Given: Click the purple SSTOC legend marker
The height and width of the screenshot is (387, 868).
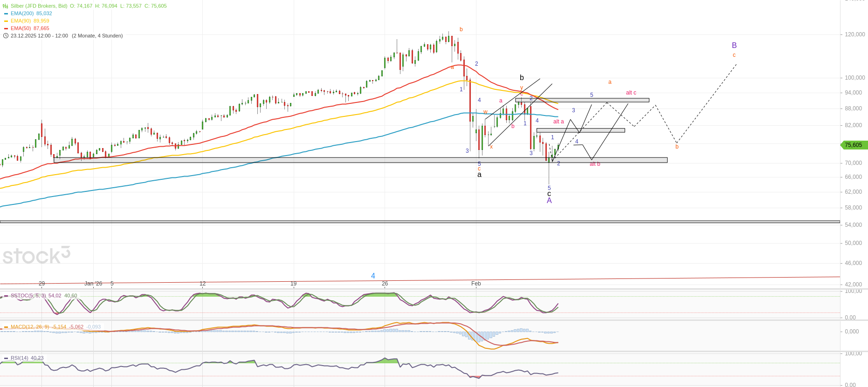Looking at the screenshot, I should click(6, 296).
